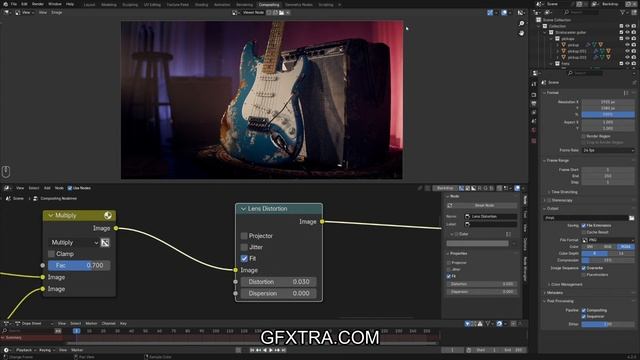Open the Playback popover in the timeline
The width and height of the screenshot is (640, 360).
(26, 350)
